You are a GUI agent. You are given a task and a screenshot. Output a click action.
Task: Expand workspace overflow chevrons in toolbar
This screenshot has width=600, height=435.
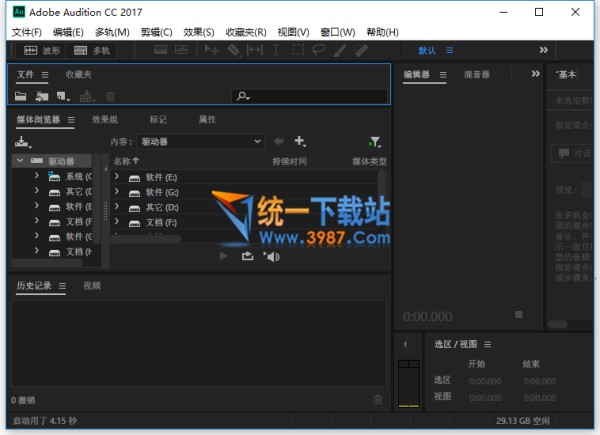(x=543, y=50)
